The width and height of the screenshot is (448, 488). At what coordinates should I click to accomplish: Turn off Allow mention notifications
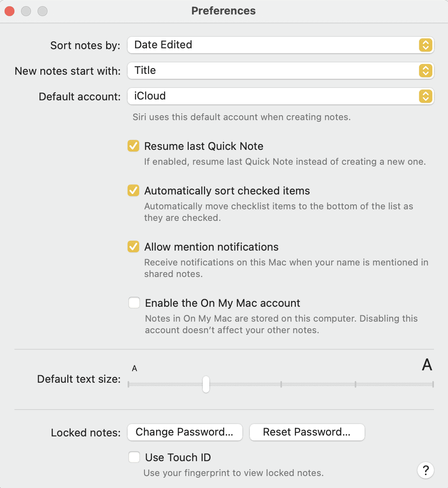[x=133, y=247]
